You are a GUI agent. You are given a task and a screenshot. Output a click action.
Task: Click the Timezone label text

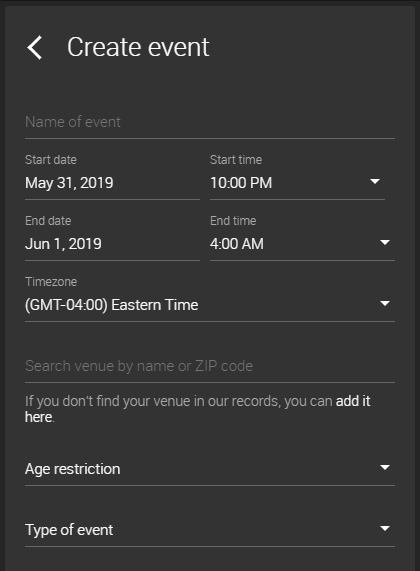pyautogui.click(x=51, y=282)
